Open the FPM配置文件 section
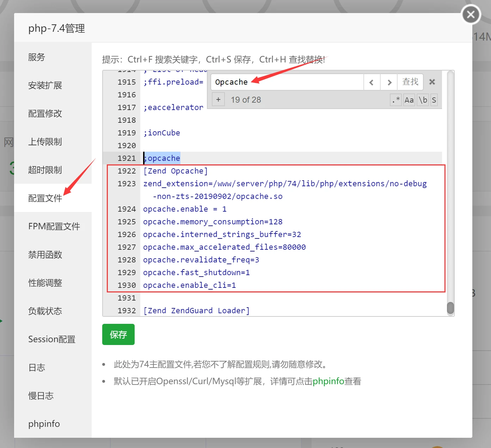The width and height of the screenshot is (491, 448). 54,226
